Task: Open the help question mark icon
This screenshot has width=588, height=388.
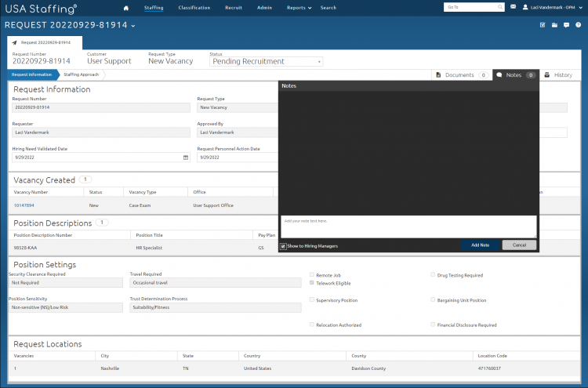Action: click(x=579, y=25)
